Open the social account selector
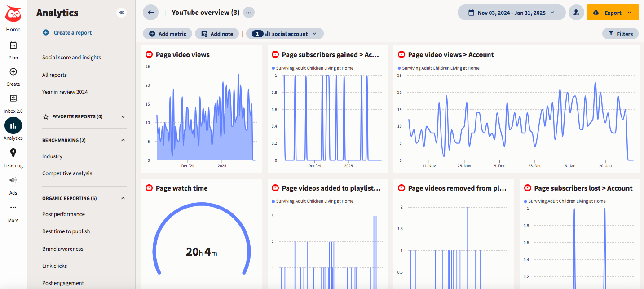 pyautogui.click(x=285, y=33)
